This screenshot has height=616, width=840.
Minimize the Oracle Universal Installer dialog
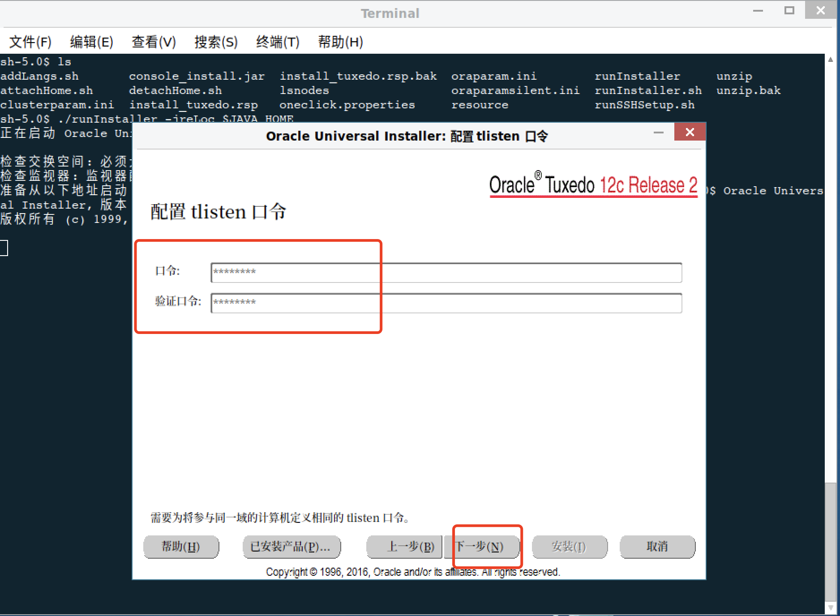click(659, 133)
